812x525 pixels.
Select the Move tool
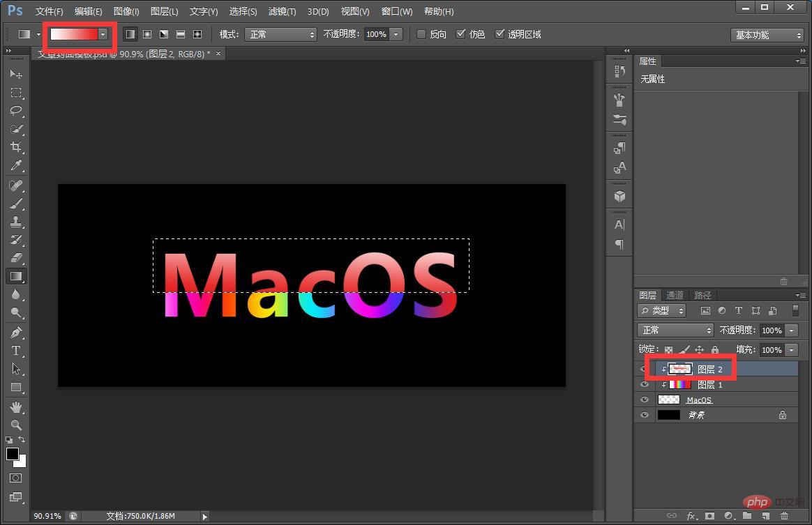pos(15,74)
